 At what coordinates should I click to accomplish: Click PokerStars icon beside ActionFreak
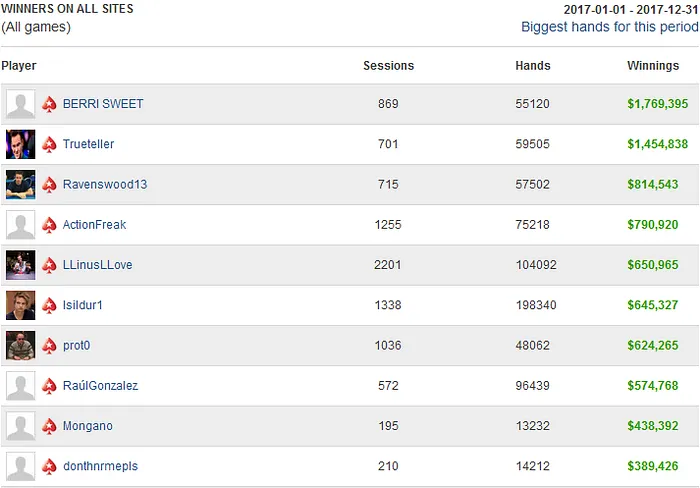(50, 225)
